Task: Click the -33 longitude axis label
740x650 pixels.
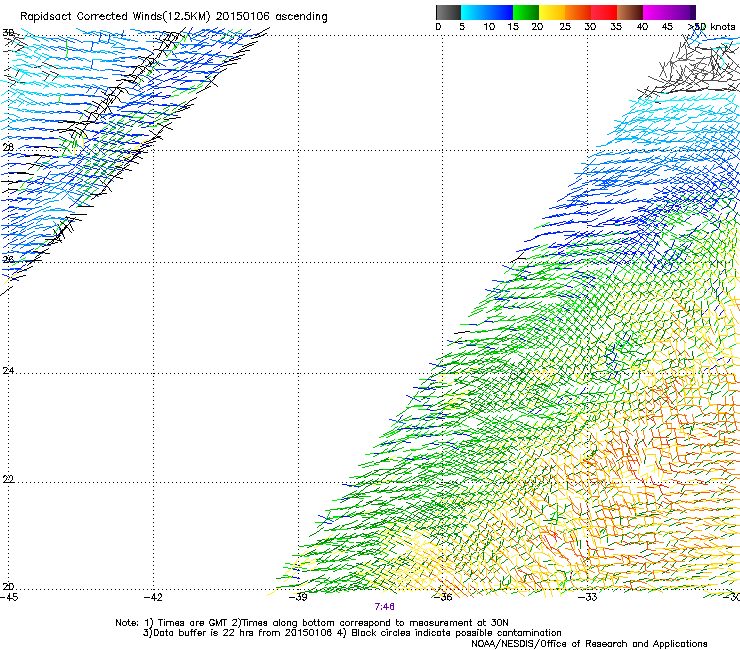Action: point(588,597)
